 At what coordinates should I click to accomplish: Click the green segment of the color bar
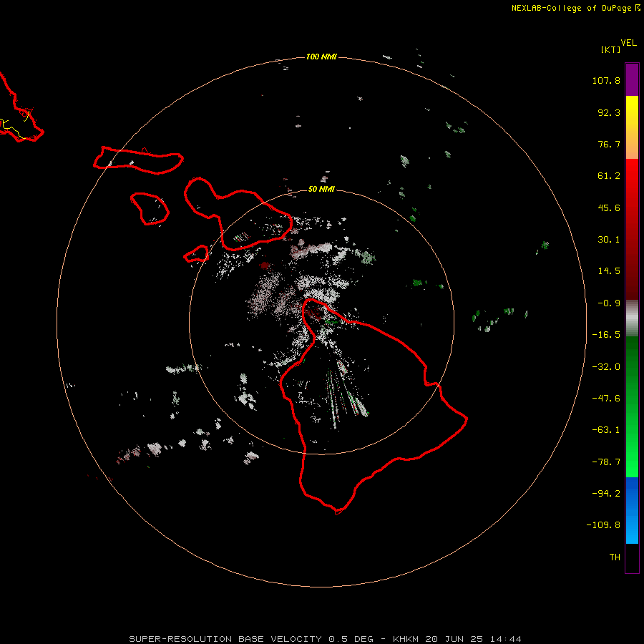632,406
